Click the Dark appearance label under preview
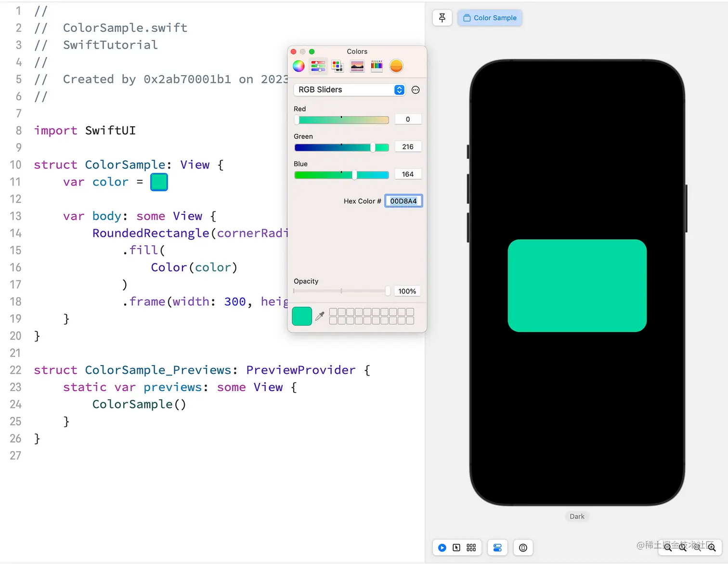 [577, 516]
